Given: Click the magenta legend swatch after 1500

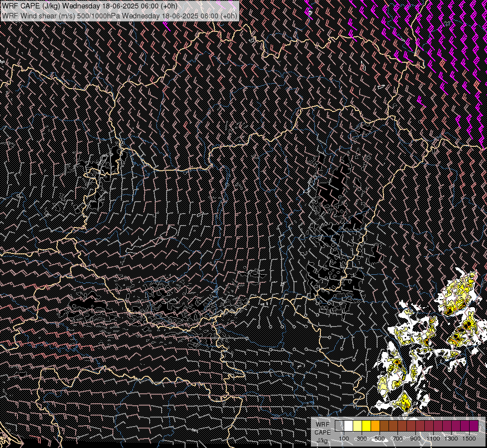Looking at the screenshot, I should (474, 426).
